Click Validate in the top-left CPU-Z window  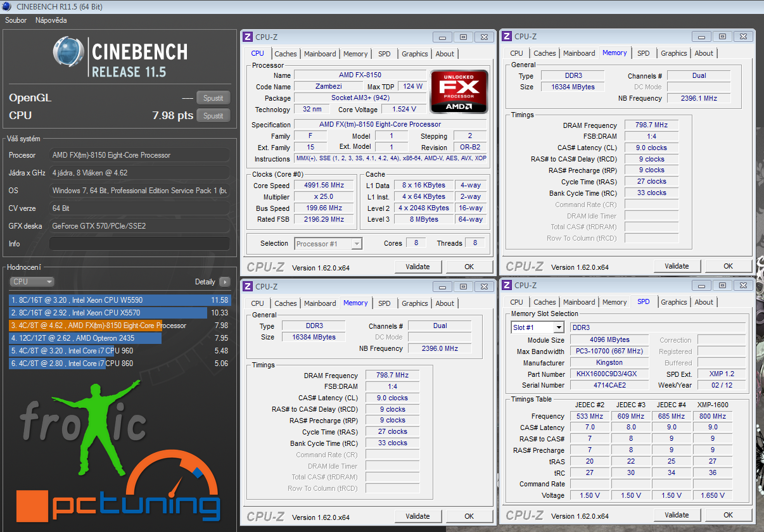click(417, 267)
